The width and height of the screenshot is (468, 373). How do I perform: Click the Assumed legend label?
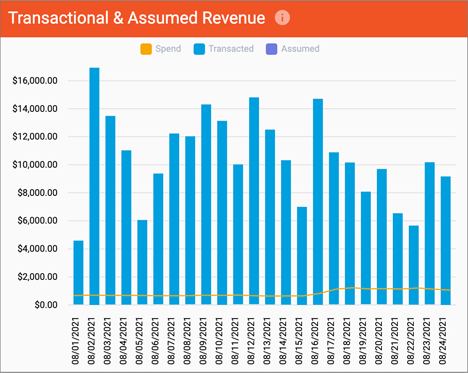(300, 49)
